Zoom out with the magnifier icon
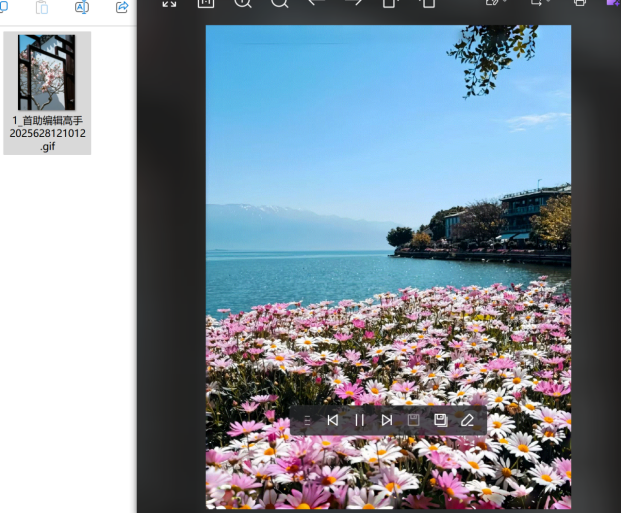This screenshot has width=622, height=513. click(x=280, y=4)
